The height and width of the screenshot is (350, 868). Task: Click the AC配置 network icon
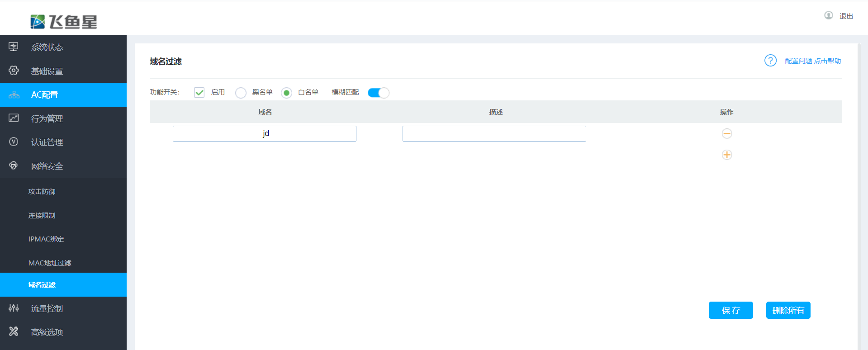(14, 95)
